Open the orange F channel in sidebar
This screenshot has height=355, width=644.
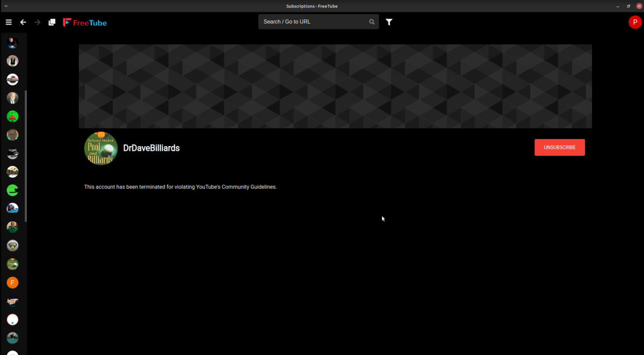click(12, 282)
